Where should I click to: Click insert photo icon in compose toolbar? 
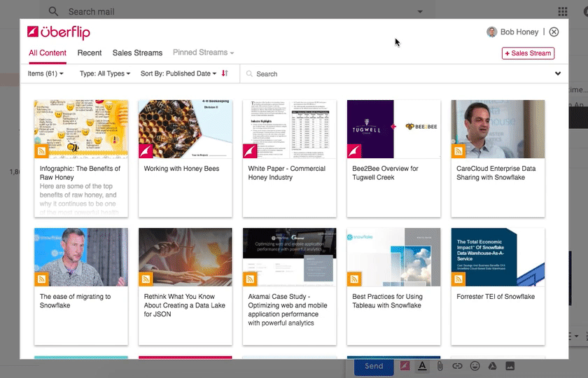tap(510, 366)
